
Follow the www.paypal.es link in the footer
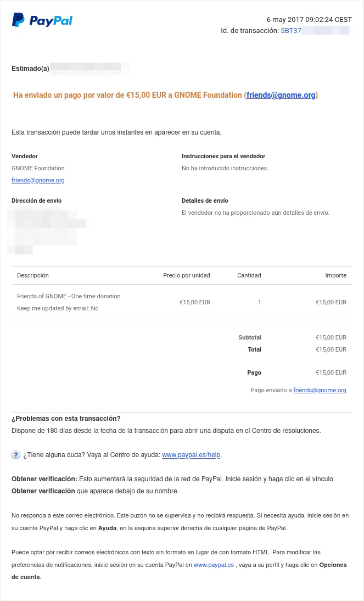point(214,565)
